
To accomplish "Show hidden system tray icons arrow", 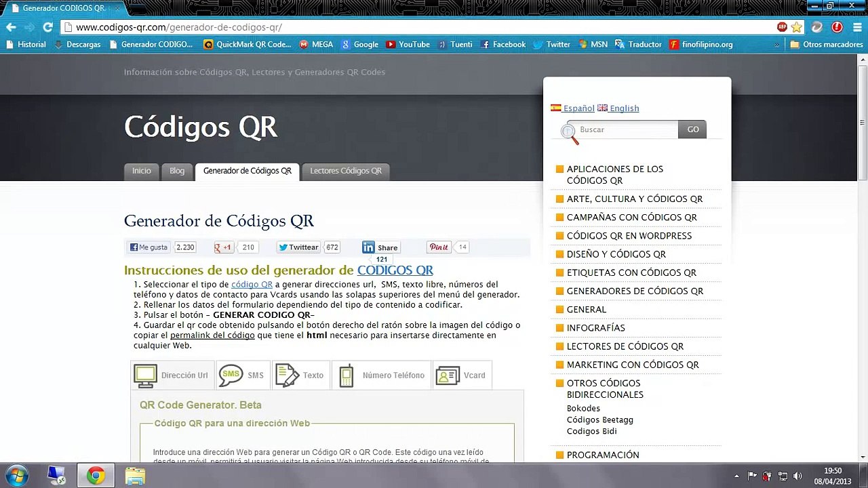I will click(737, 476).
